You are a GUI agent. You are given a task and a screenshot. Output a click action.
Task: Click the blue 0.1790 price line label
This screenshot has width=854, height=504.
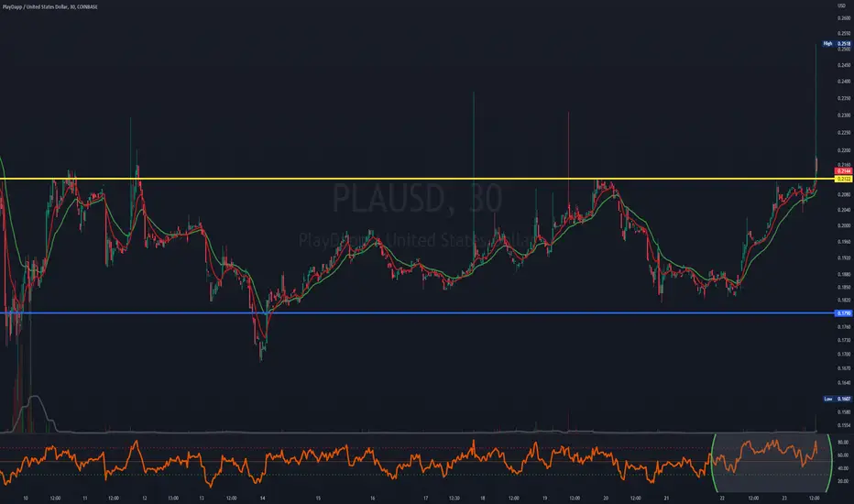[844, 313]
